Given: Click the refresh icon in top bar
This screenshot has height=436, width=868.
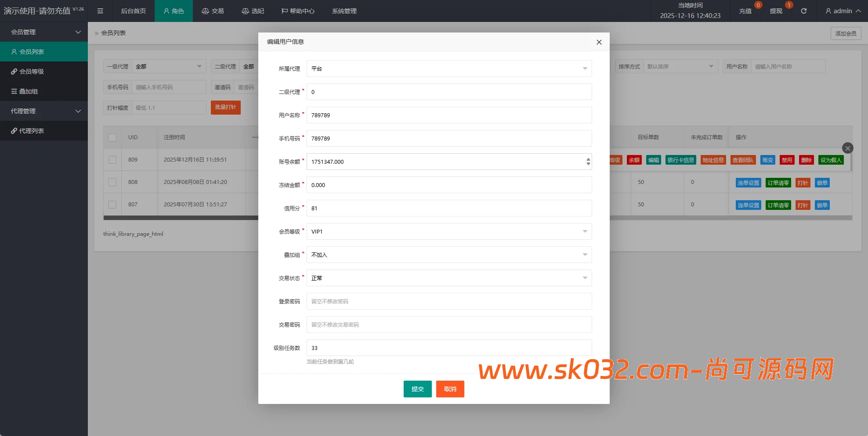Looking at the screenshot, I should pyautogui.click(x=803, y=11).
